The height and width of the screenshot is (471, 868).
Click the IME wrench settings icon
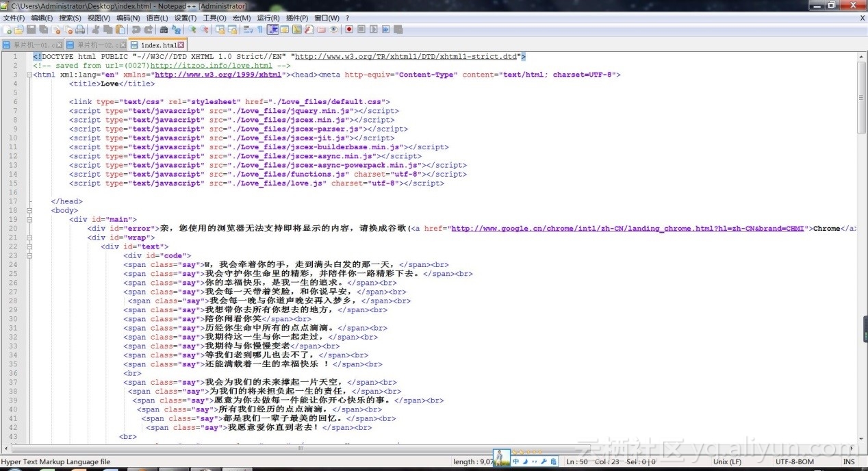coord(544,461)
